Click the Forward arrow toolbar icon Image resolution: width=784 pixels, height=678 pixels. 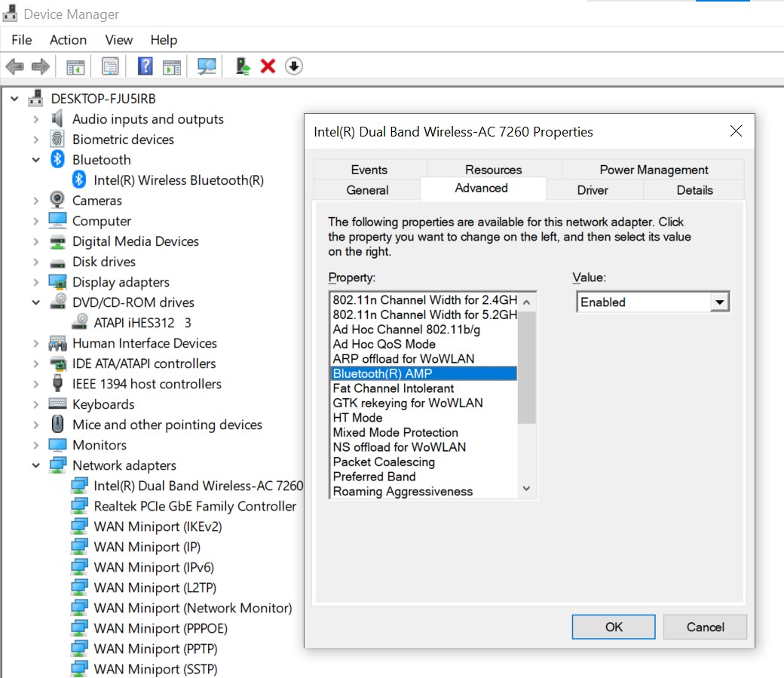(x=41, y=66)
